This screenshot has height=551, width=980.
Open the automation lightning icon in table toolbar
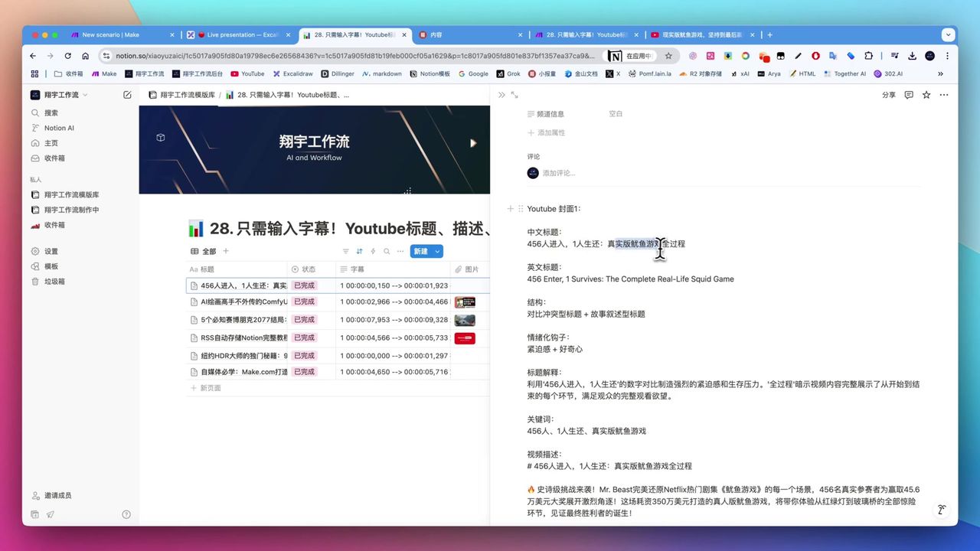coord(374,251)
